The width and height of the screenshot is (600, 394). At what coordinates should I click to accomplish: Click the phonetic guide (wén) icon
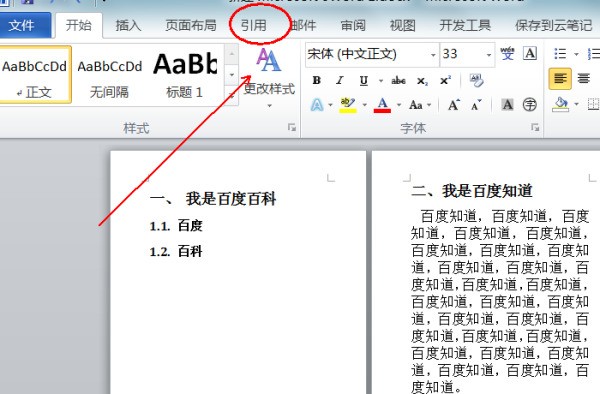tap(508, 54)
